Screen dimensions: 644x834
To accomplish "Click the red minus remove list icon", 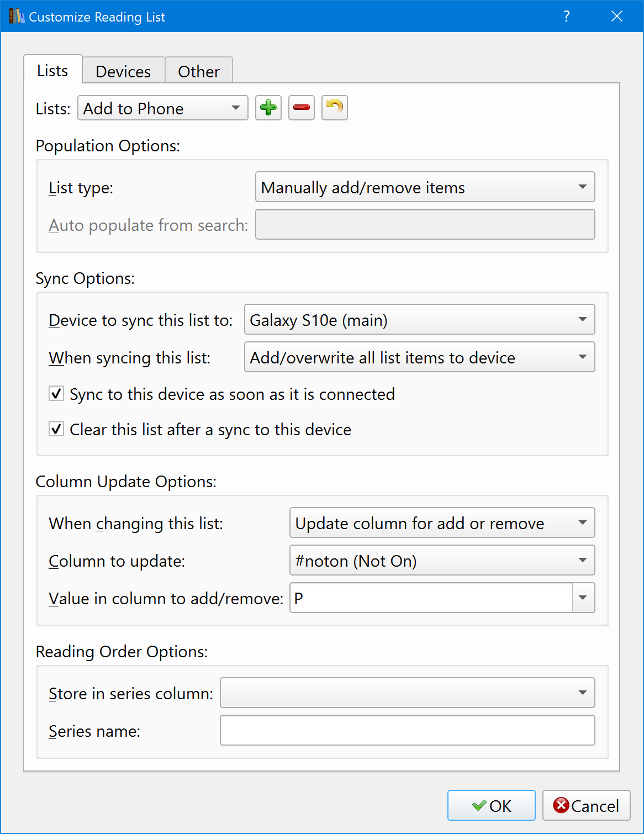I will 302,108.
